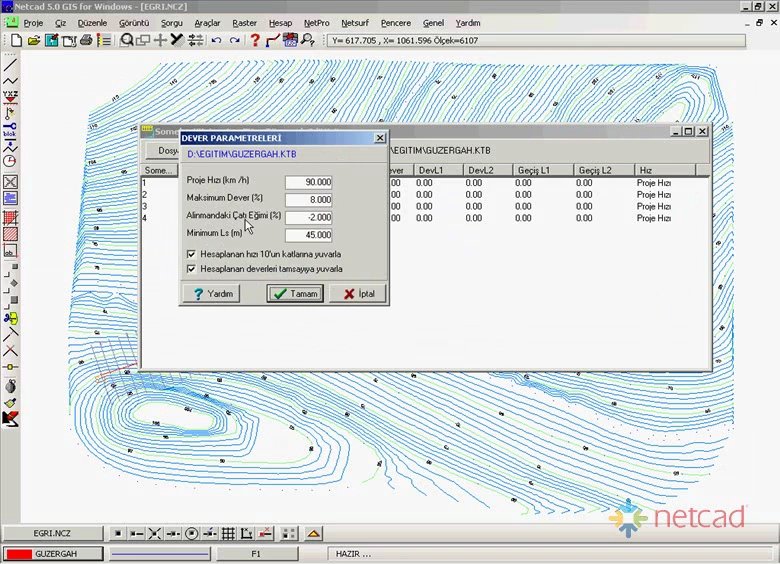Click the Minimum Ls (m) input field
Viewport: 780px width, 564px height.
[x=308, y=235]
